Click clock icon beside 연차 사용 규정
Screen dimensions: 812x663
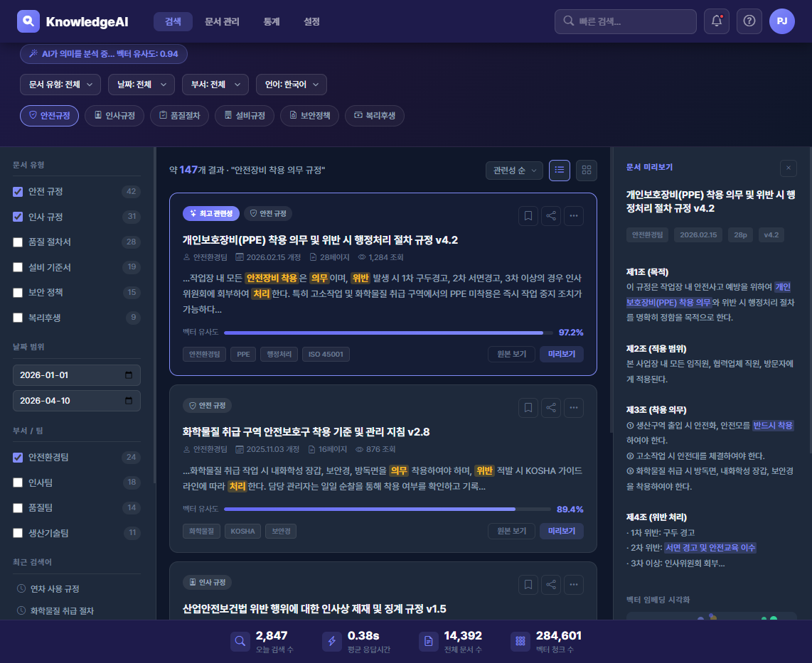point(21,588)
